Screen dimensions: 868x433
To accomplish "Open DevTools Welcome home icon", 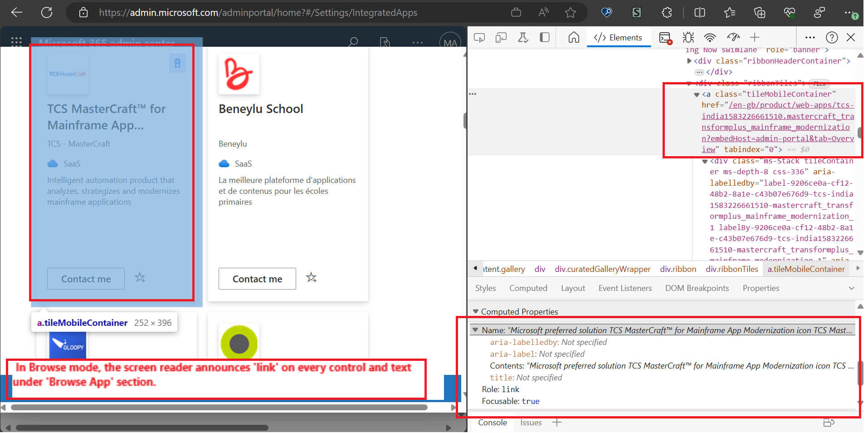I will point(574,37).
